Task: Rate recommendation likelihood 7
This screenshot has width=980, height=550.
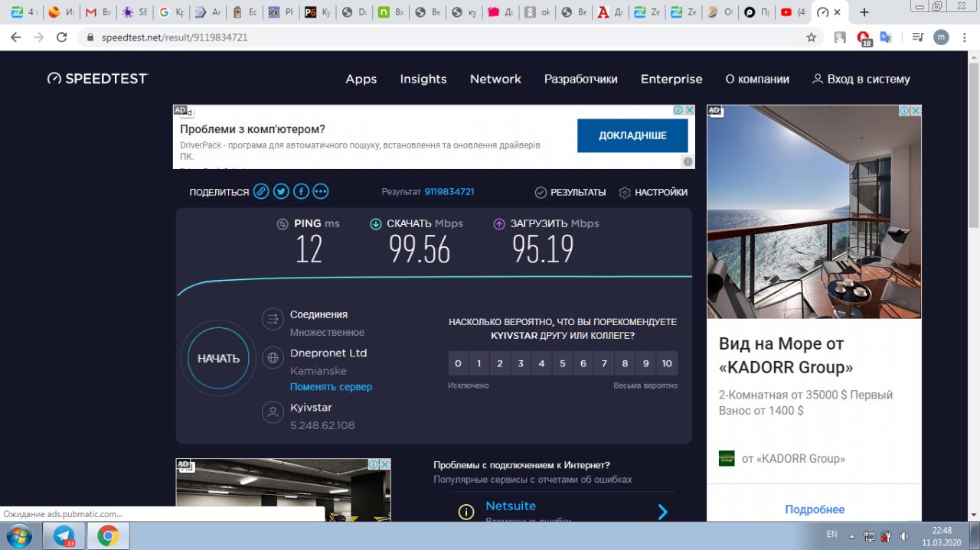Action: pyautogui.click(x=604, y=363)
